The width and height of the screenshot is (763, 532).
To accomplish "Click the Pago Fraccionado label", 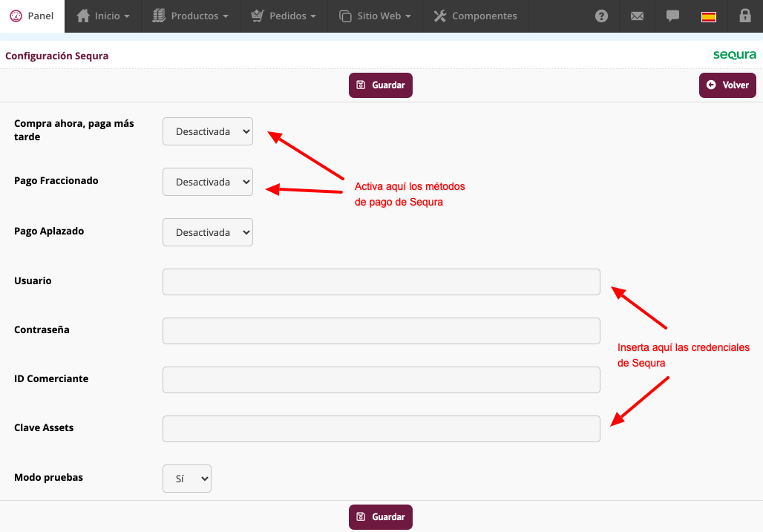I will (56, 181).
